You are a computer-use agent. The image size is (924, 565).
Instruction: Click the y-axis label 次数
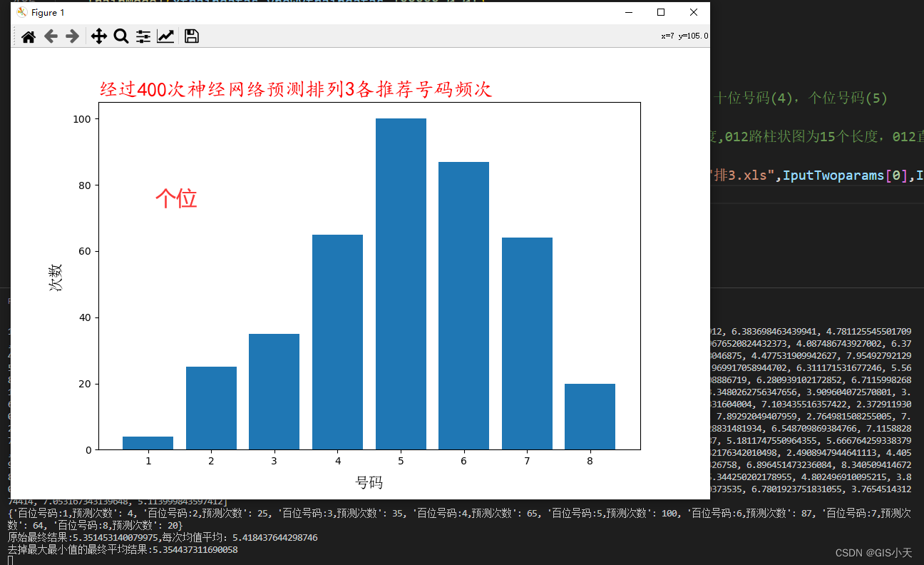pyautogui.click(x=55, y=277)
